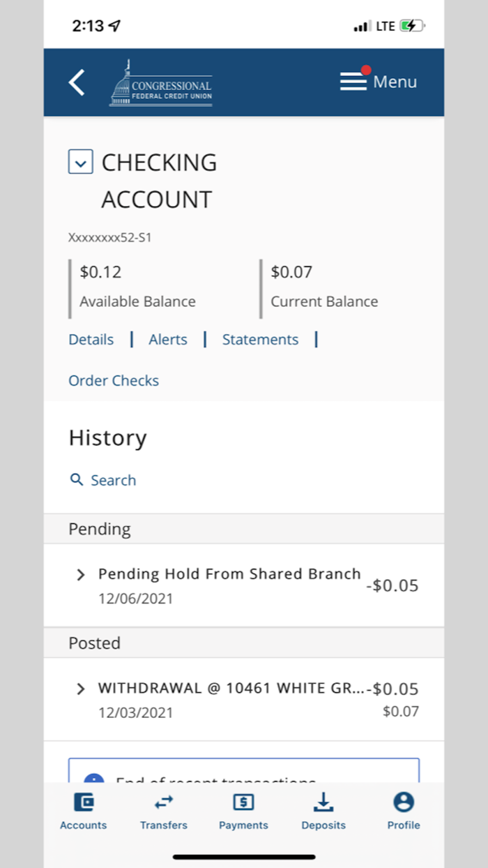
Task: Expand the WITHDRAWAL @ 10461 WHITE GR transaction
Action: [81, 689]
